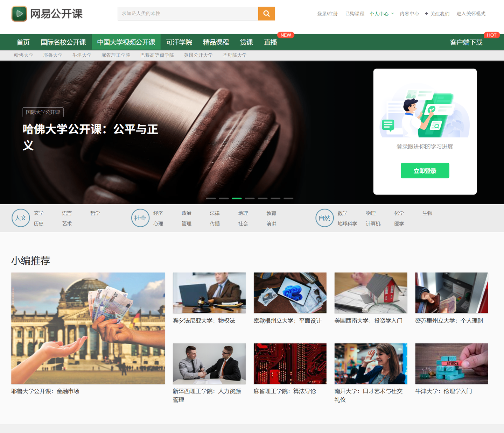
Task: Open the 密苏里州立大学：个人理财 thumbnail
Action: pyautogui.click(x=451, y=293)
